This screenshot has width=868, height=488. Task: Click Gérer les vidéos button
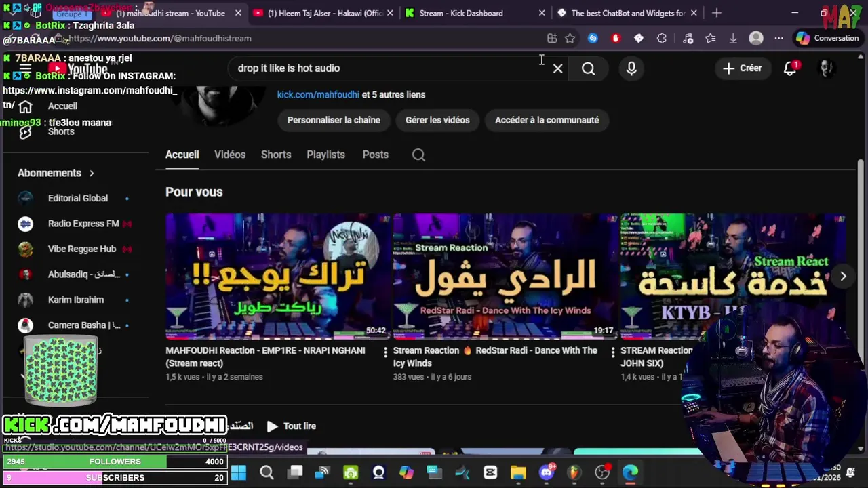[437, 120]
